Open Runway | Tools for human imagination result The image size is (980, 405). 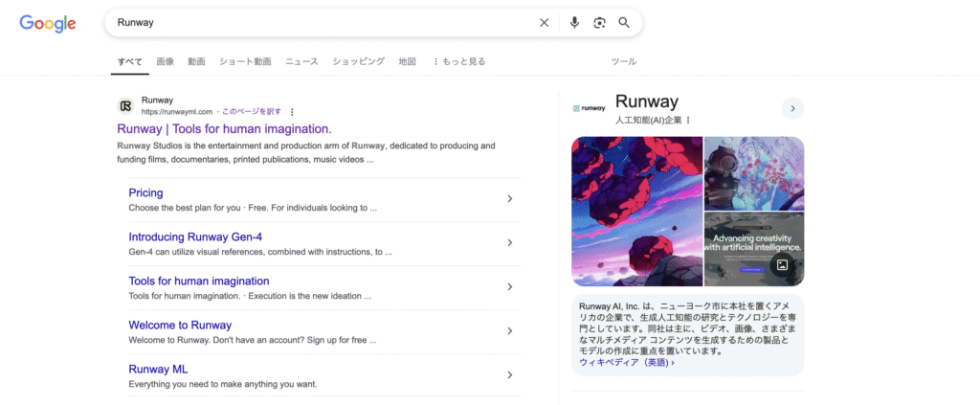point(224,128)
